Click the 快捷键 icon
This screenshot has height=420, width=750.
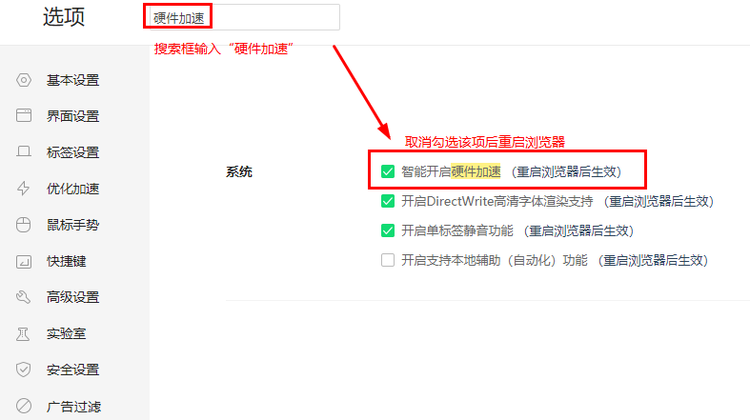click(23, 261)
